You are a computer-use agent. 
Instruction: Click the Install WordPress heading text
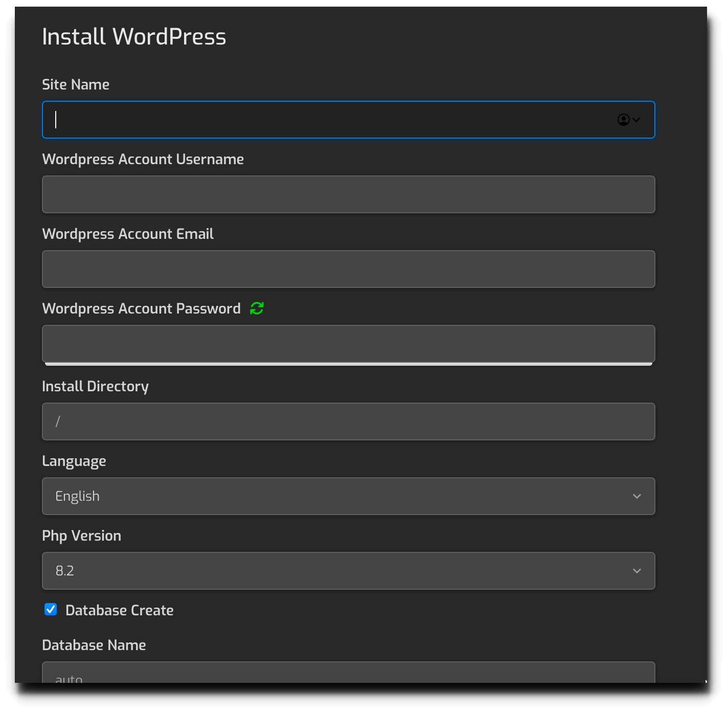[x=134, y=37]
